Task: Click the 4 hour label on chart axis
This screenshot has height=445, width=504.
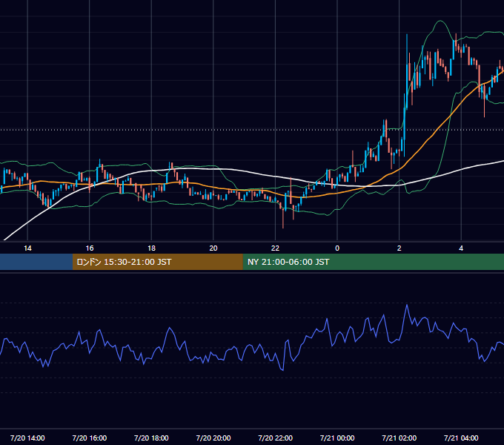Action: click(461, 248)
